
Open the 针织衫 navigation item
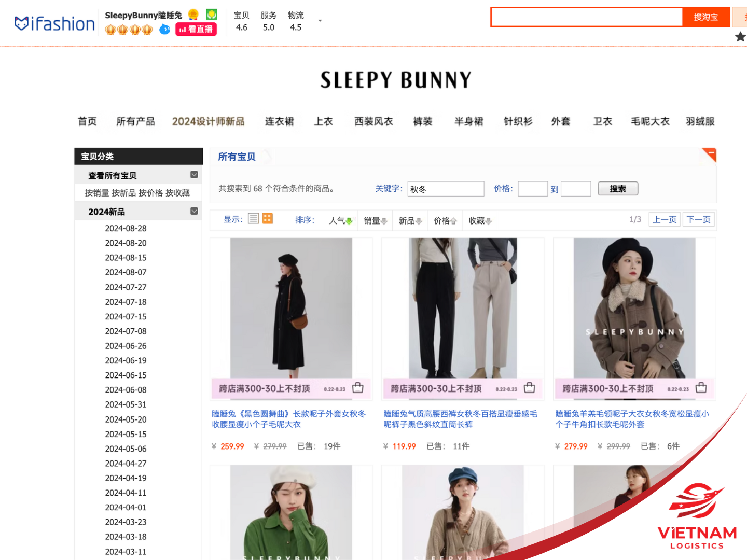tap(518, 121)
